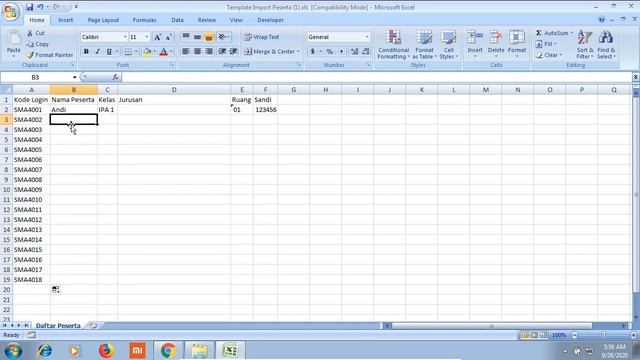The height and width of the screenshot is (360, 640).
Task: Increase decimal places
Action: coord(354,51)
